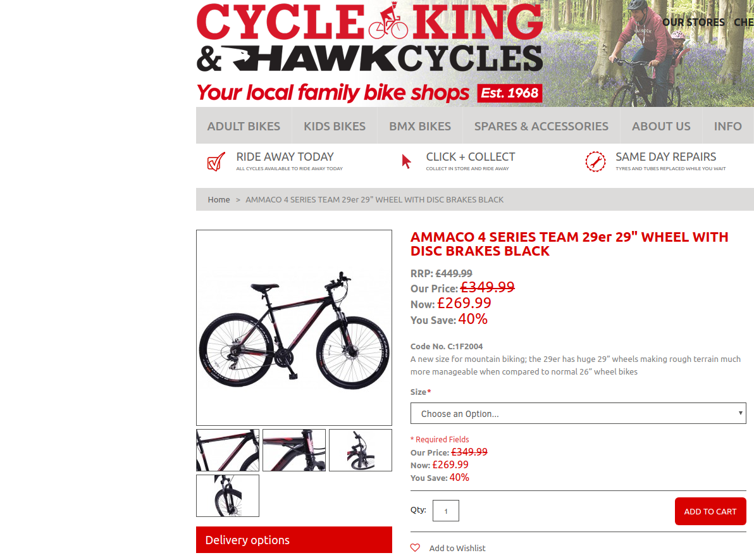Go to the Home breadcrumb link

[x=219, y=200]
